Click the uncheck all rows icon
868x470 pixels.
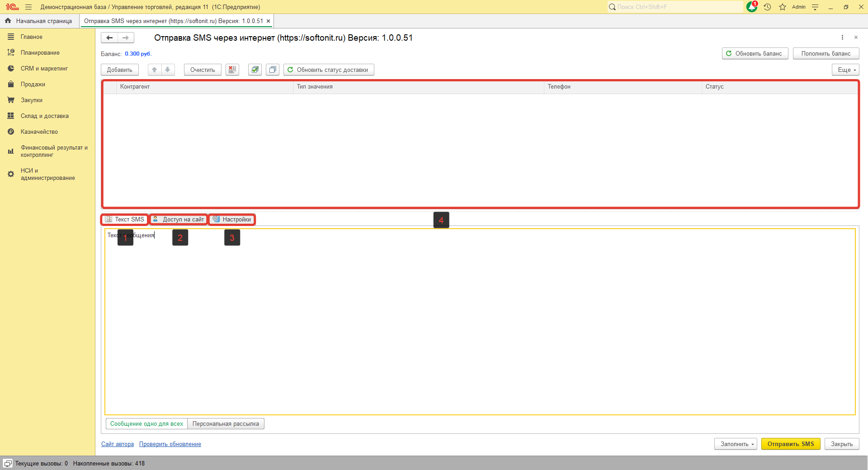pos(273,70)
